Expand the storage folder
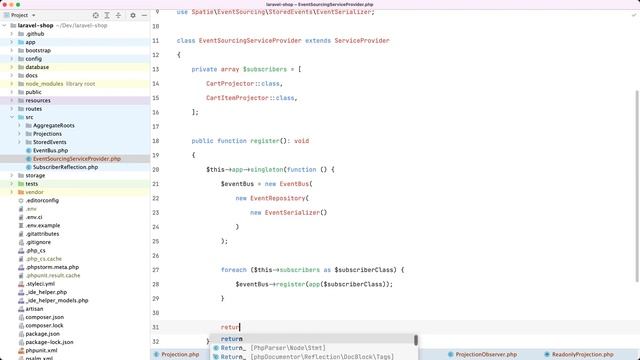This screenshot has height=360, width=640. 12,176
